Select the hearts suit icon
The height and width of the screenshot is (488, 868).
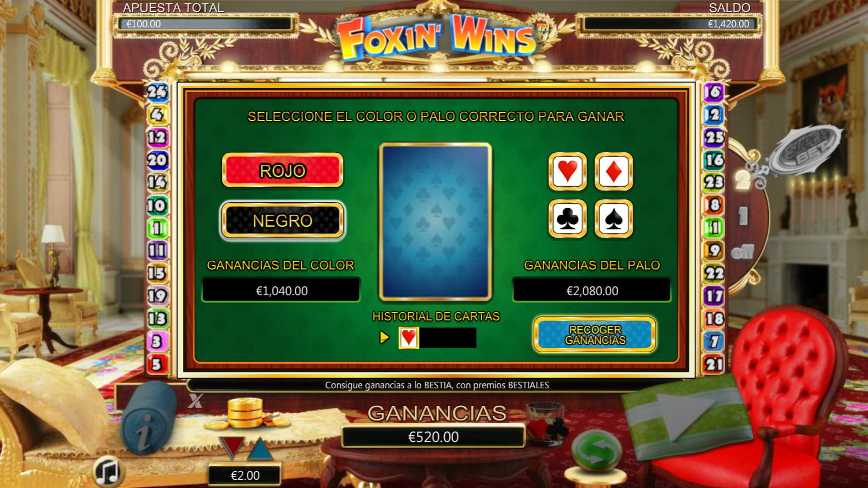[567, 172]
